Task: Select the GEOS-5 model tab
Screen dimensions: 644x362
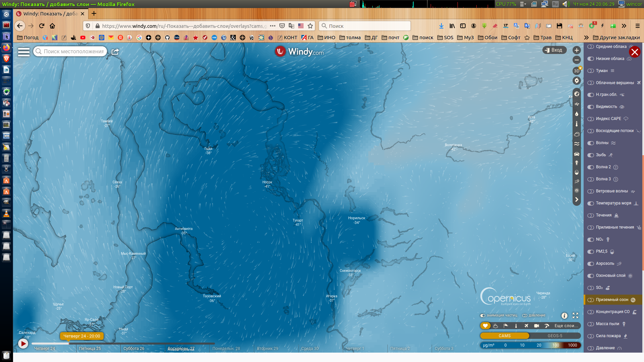Action: click(555, 336)
